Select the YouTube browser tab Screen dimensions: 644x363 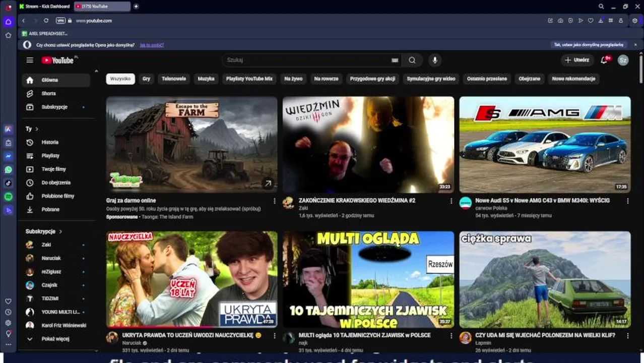click(x=102, y=7)
